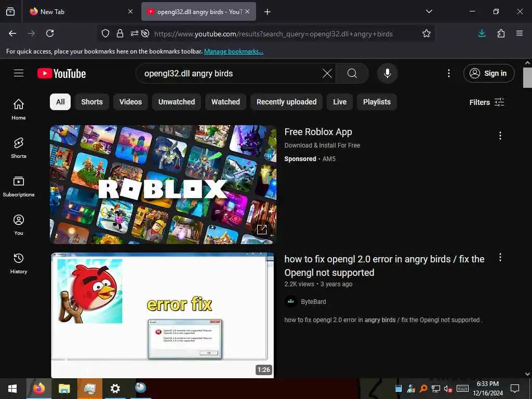Click the Sponsored label under Roblox ad
The width and height of the screenshot is (532, 399).
click(x=300, y=159)
